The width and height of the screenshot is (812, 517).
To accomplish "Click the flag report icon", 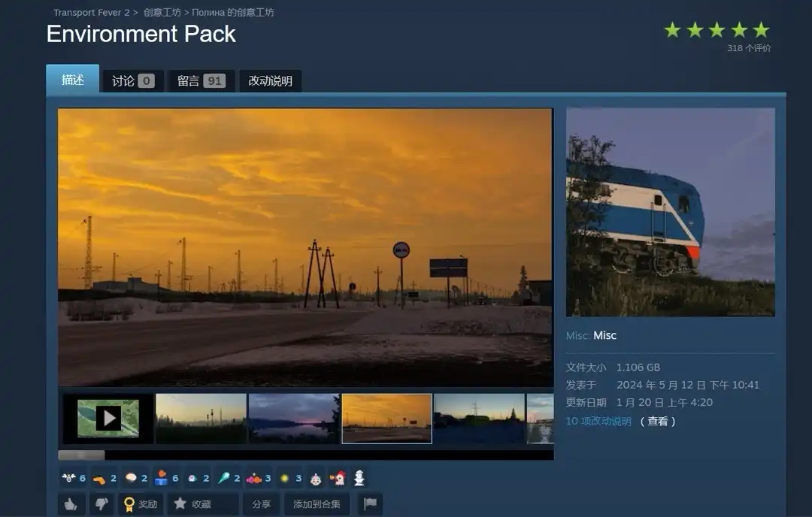I will pyautogui.click(x=370, y=504).
